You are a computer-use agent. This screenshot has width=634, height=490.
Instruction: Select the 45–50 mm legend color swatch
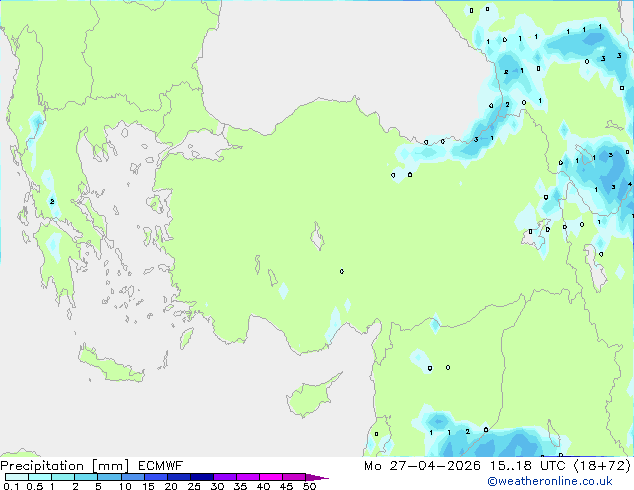(294, 477)
